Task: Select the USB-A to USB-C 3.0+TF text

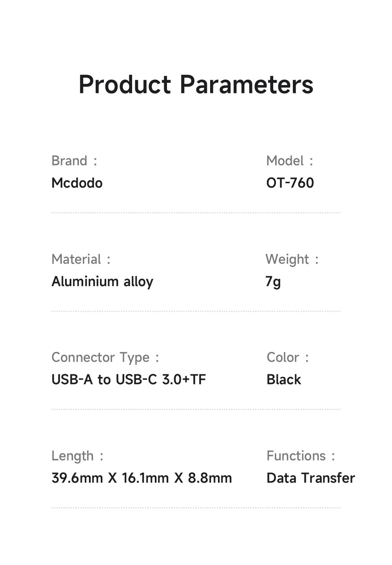Action: point(129,379)
